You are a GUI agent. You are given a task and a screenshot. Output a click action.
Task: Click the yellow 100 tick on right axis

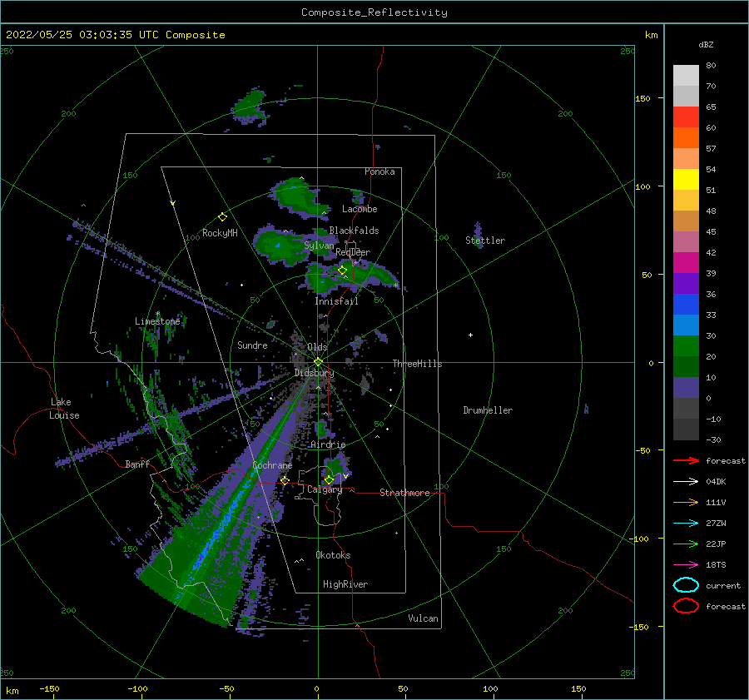click(643, 186)
